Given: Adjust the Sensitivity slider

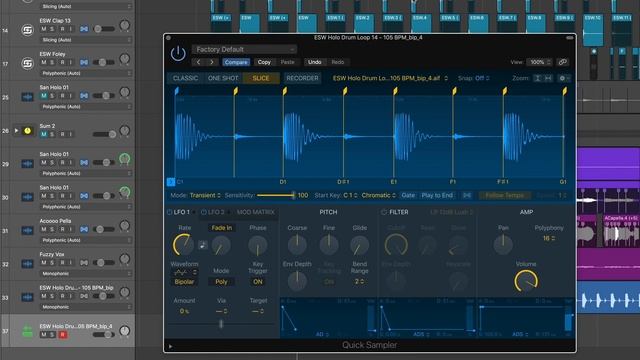Looking at the screenshot, I should (276, 196).
